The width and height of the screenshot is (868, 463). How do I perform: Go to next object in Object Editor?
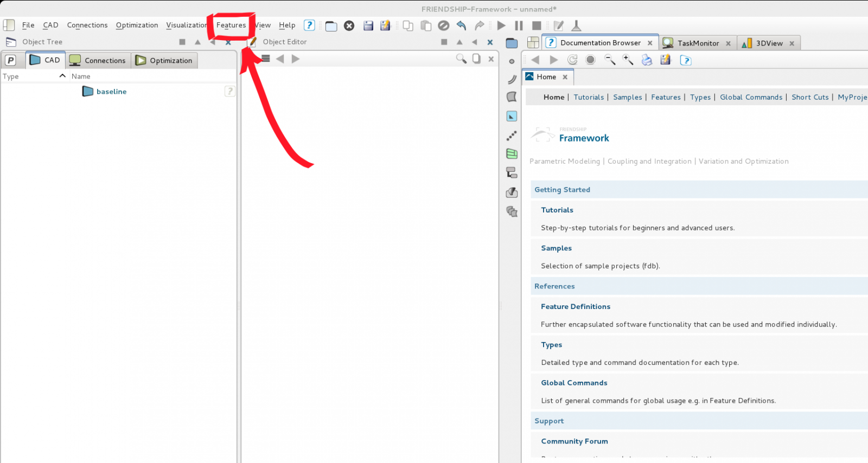(296, 59)
